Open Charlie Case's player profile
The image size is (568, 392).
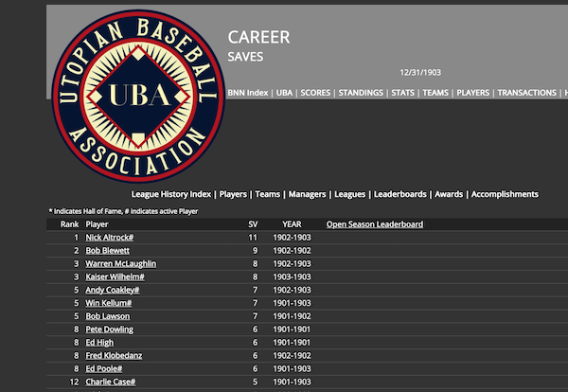pos(111,382)
